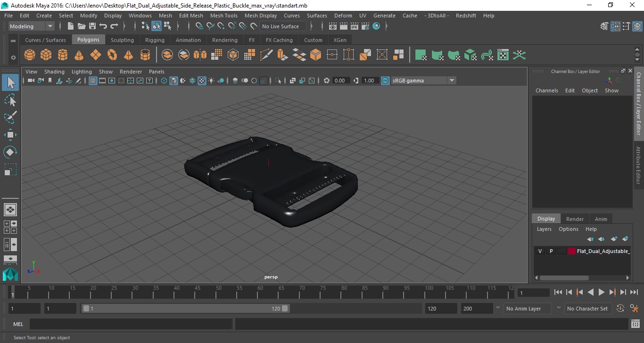Select the Flat_Dual_Adjustable_ layer name
The width and height of the screenshot is (644, 343).
(603, 251)
